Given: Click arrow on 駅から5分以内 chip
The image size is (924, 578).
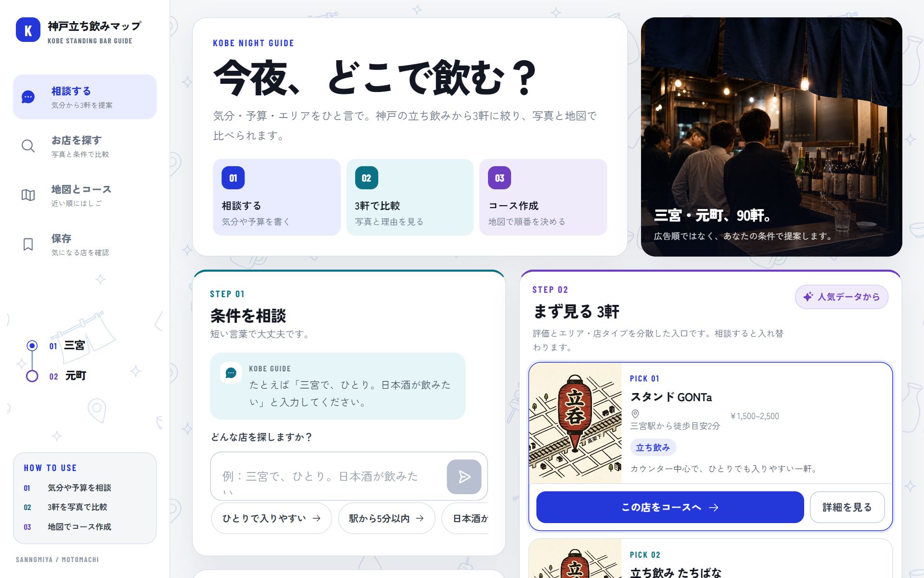Looking at the screenshot, I should (x=420, y=518).
